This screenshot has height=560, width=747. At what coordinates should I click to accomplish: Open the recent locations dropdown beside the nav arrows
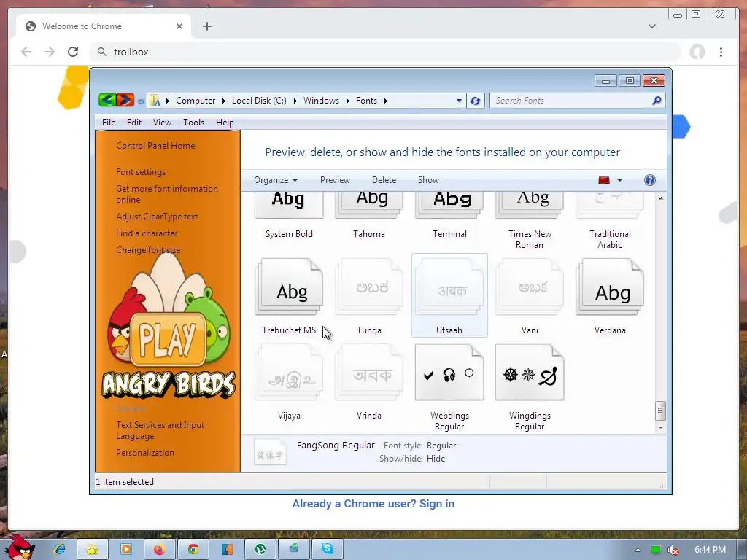pos(141,101)
